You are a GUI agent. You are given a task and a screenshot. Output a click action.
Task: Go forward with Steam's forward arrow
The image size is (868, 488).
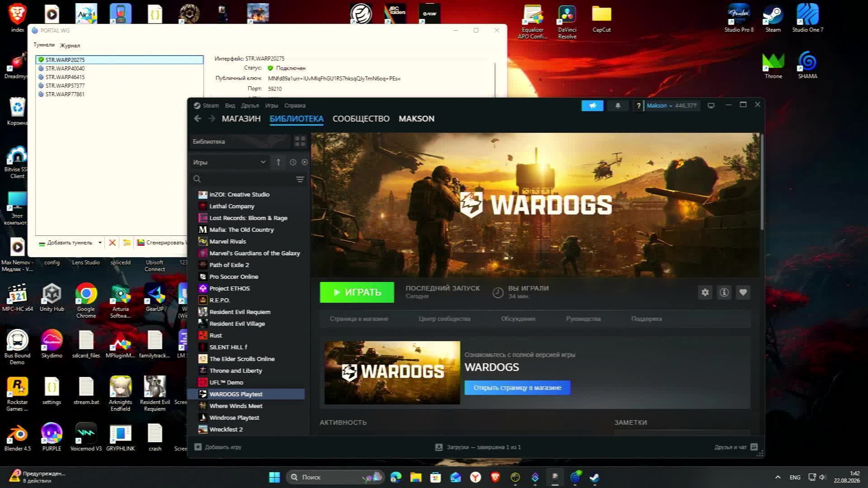tap(212, 118)
